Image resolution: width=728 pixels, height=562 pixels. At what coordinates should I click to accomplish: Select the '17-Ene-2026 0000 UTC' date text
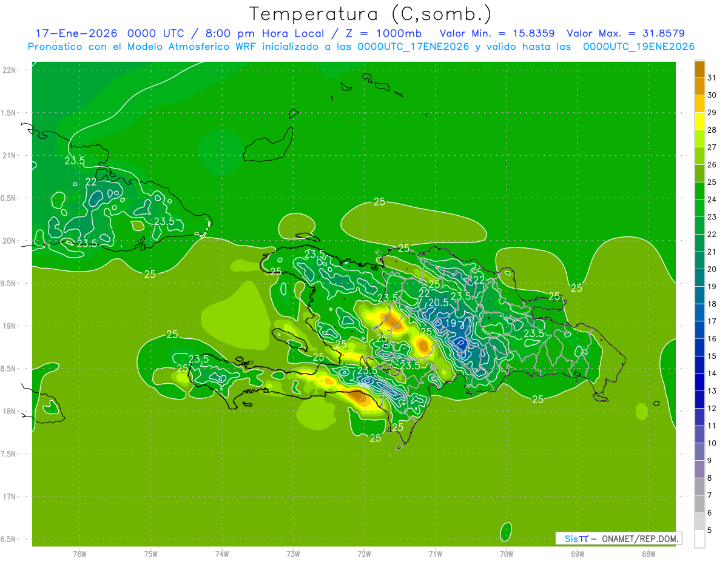tap(110, 33)
